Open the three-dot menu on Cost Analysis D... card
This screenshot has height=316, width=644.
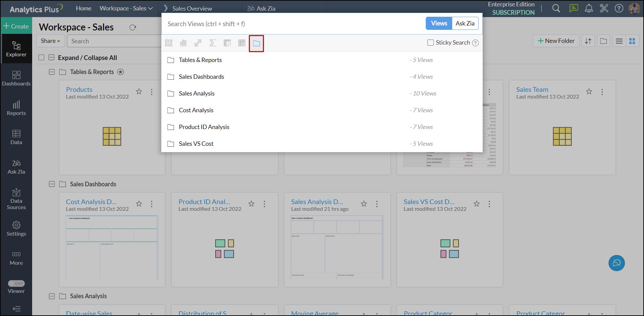point(152,204)
